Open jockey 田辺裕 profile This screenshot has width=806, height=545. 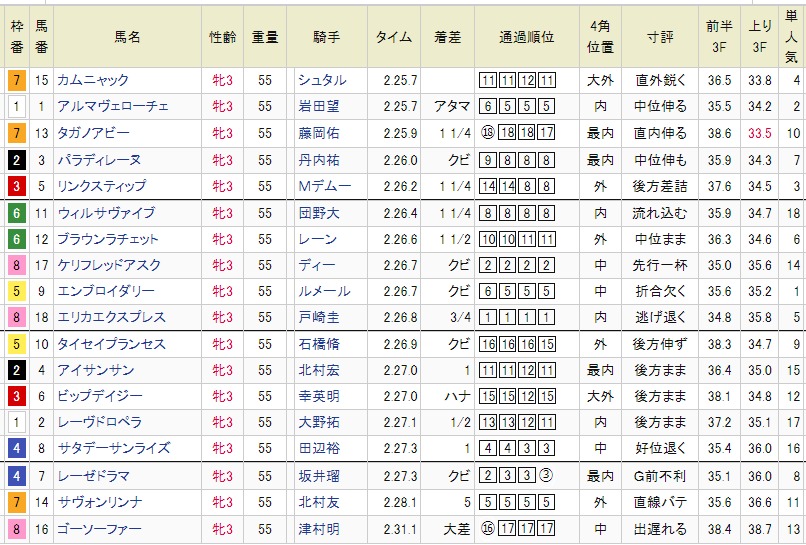point(319,448)
